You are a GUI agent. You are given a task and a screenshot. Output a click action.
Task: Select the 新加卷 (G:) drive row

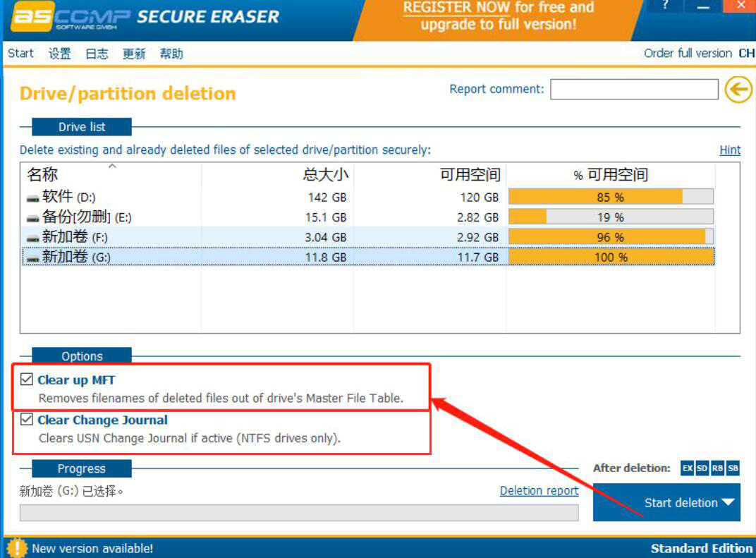tap(369, 257)
